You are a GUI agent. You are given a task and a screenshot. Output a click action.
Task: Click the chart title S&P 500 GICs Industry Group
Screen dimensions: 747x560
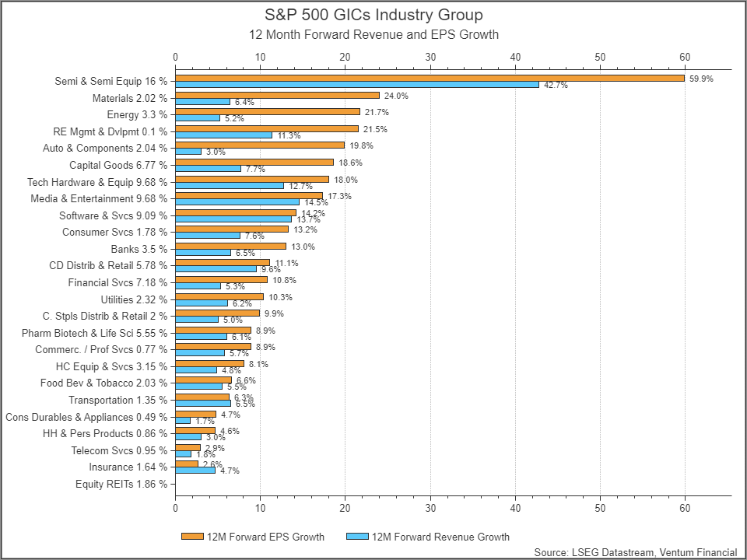tap(373, 16)
